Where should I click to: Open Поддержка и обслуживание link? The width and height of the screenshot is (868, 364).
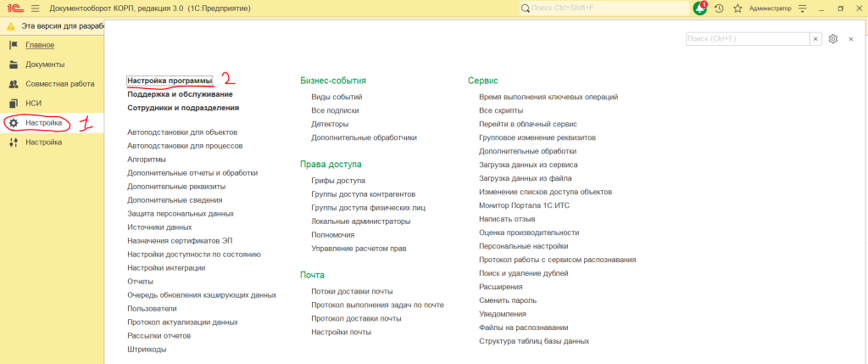coord(180,94)
